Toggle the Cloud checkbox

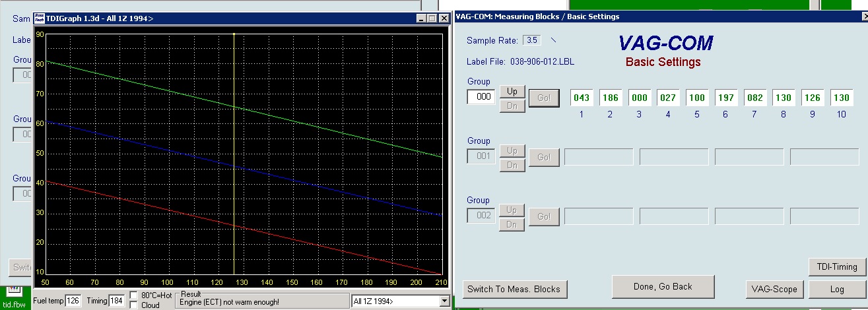133,305
